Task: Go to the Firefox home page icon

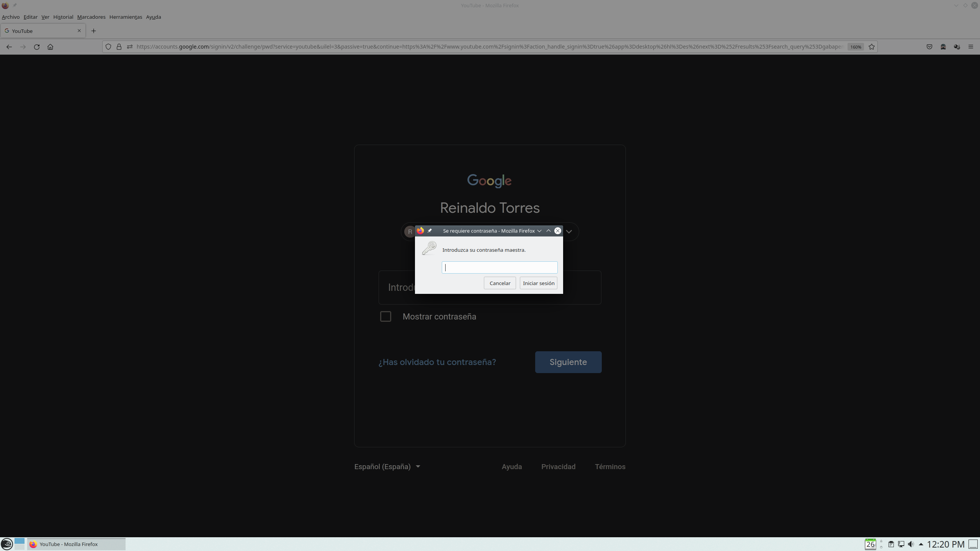Action: pos(50,47)
